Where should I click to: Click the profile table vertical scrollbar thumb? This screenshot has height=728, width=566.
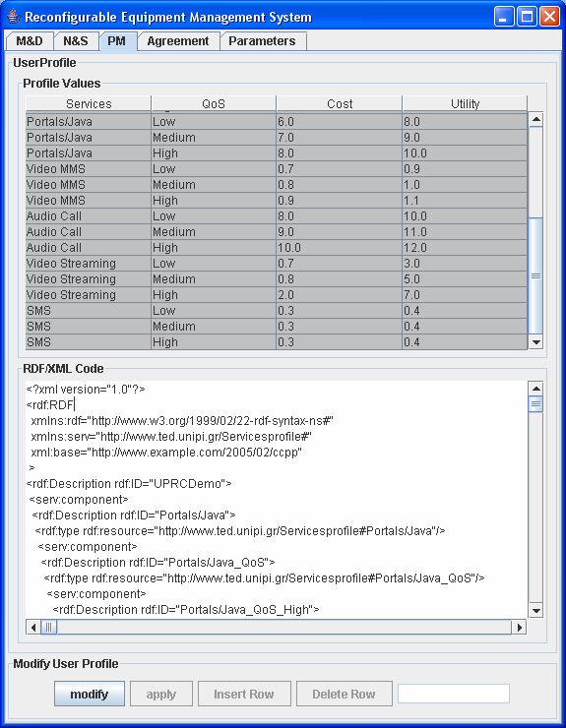click(x=535, y=275)
